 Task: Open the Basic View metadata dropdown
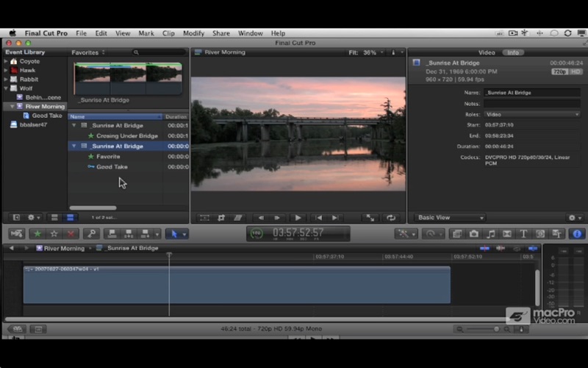click(450, 217)
